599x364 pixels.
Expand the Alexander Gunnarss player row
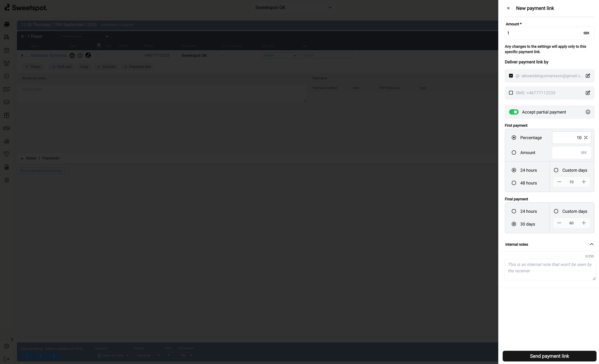pos(22,56)
